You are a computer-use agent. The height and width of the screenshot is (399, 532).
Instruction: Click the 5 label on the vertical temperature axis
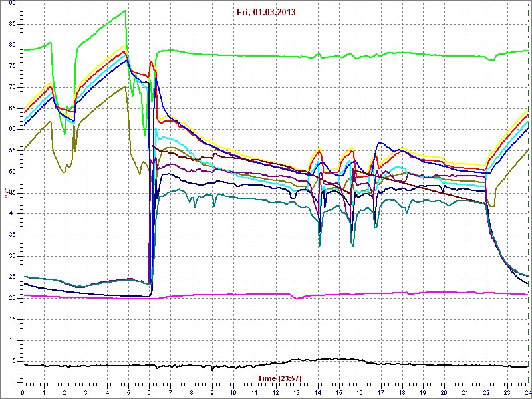[15, 361]
